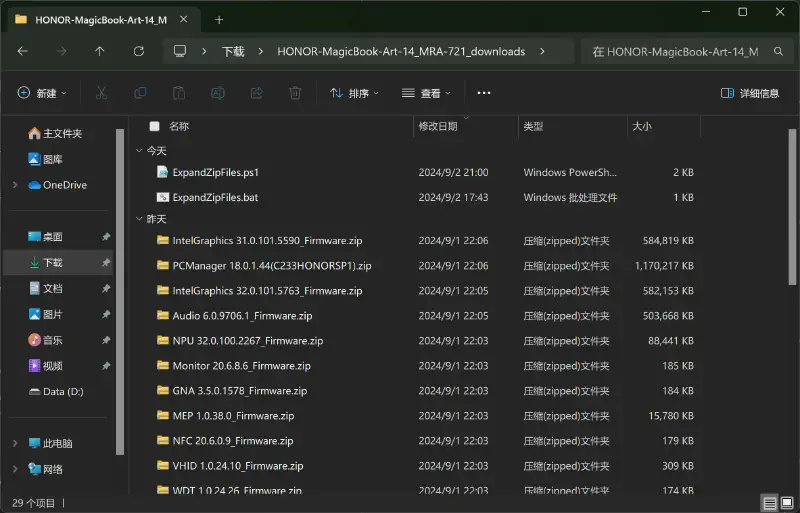The image size is (800, 513).
Task: Click the Cut scissors icon in toolbar
Action: tap(101, 93)
